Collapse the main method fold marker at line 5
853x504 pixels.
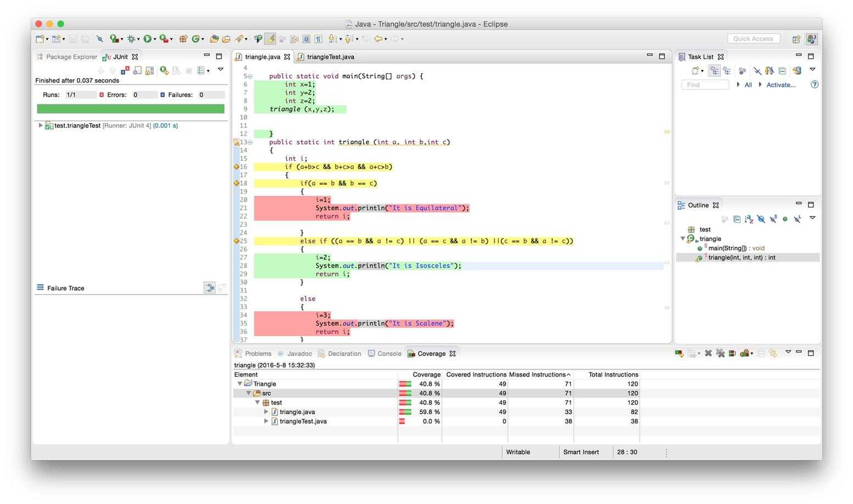(x=250, y=76)
